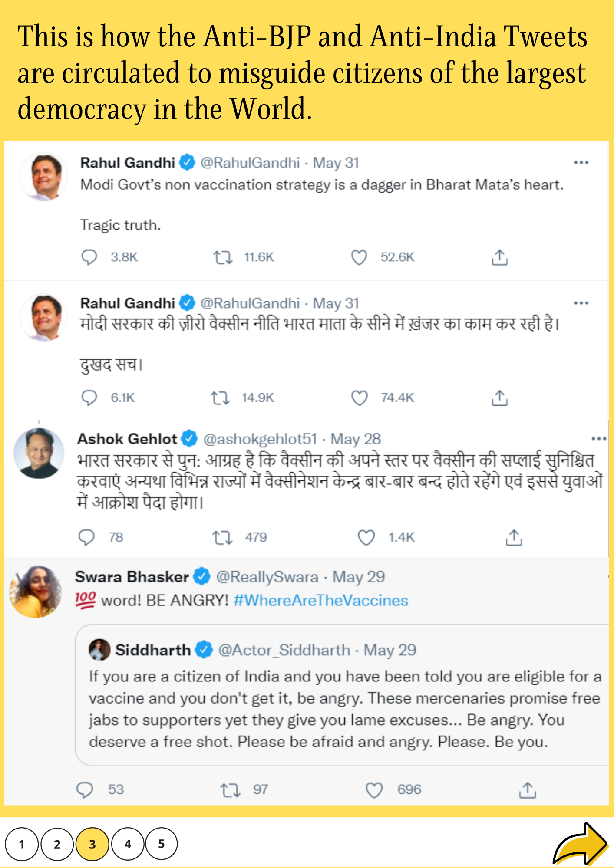Open the #WhereAreTheVaccines hashtag
The image size is (614, 868).
click(x=320, y=600)
